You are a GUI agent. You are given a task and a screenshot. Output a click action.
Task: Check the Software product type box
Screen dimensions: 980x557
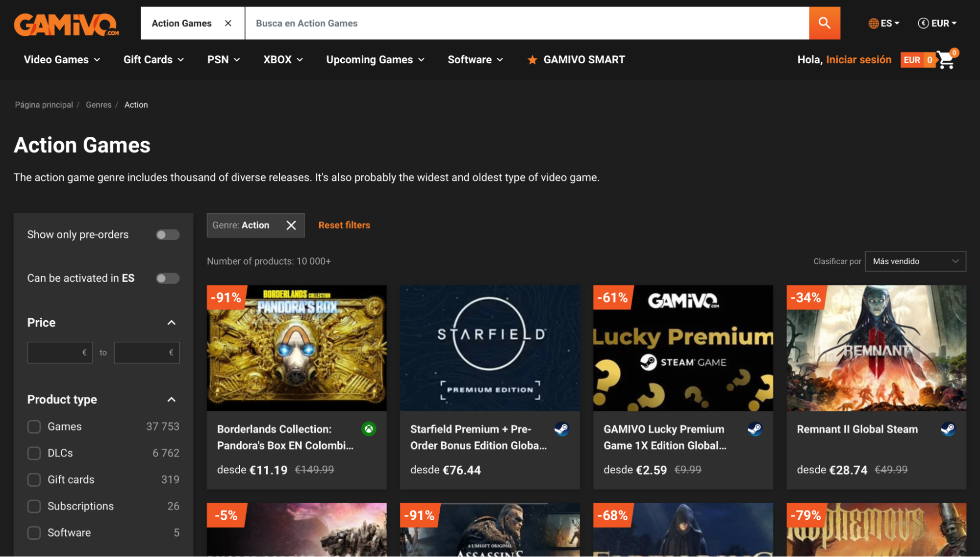[34, 532]
